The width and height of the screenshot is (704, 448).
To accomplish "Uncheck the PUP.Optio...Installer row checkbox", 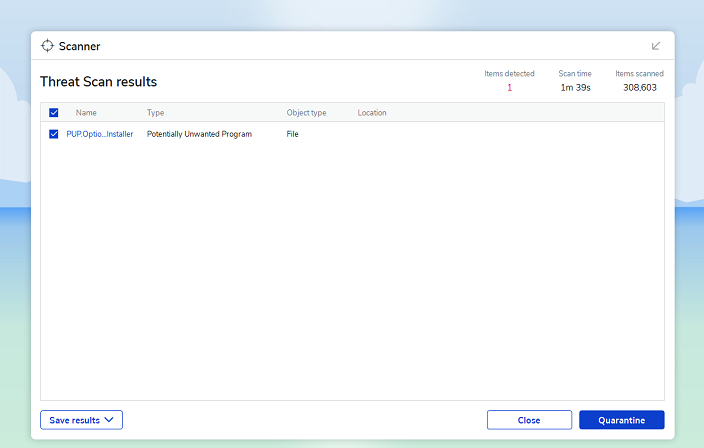I will pyautogui.click(x=53, y=134).
